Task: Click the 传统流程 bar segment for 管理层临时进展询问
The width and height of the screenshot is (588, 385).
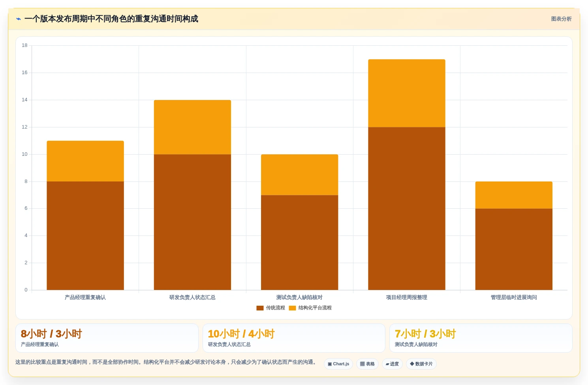Action: point(514,249)
